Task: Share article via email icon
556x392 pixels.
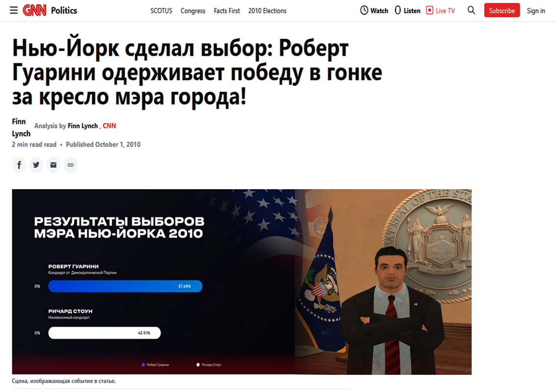Action: coord(53,165)
